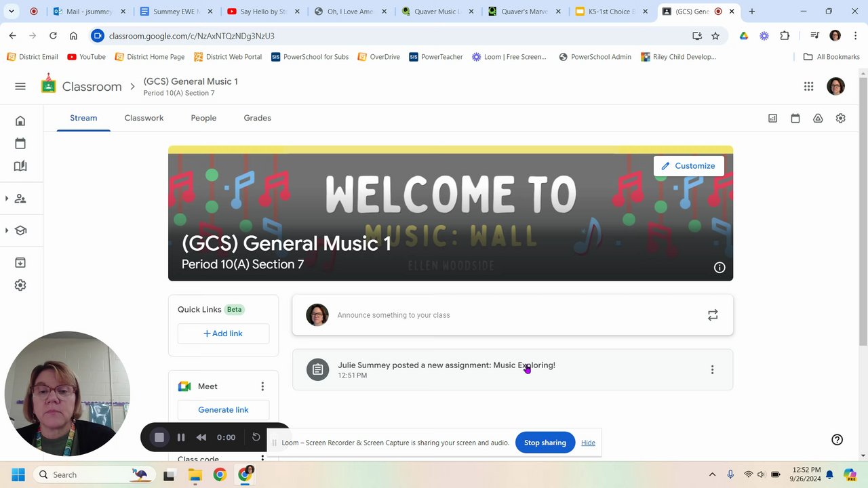This screenshot has width=868, height=488.
Task: Click Add link in Quick Links
Action: (223, 333)
